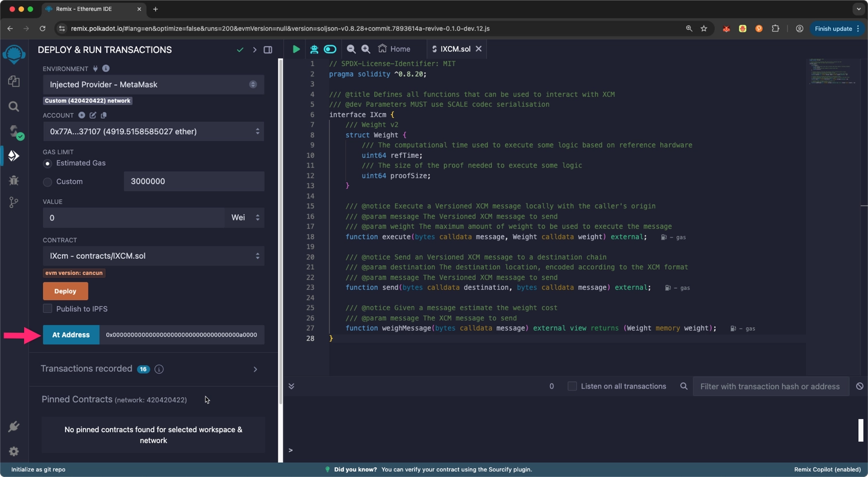Screen dimensions: 868x477
Task: Click the chevron next to panel checkmark
Action: click(254, 50)
